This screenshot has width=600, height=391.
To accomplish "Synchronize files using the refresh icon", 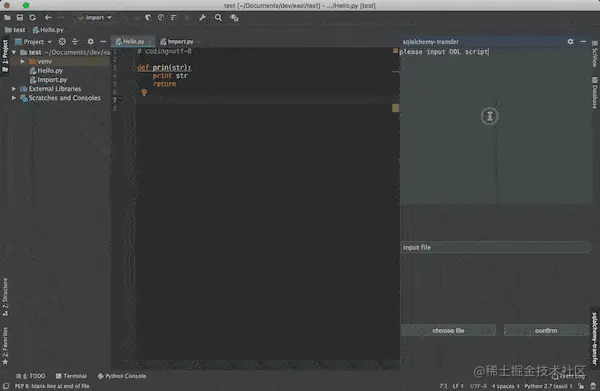I will tap(33, 18).
